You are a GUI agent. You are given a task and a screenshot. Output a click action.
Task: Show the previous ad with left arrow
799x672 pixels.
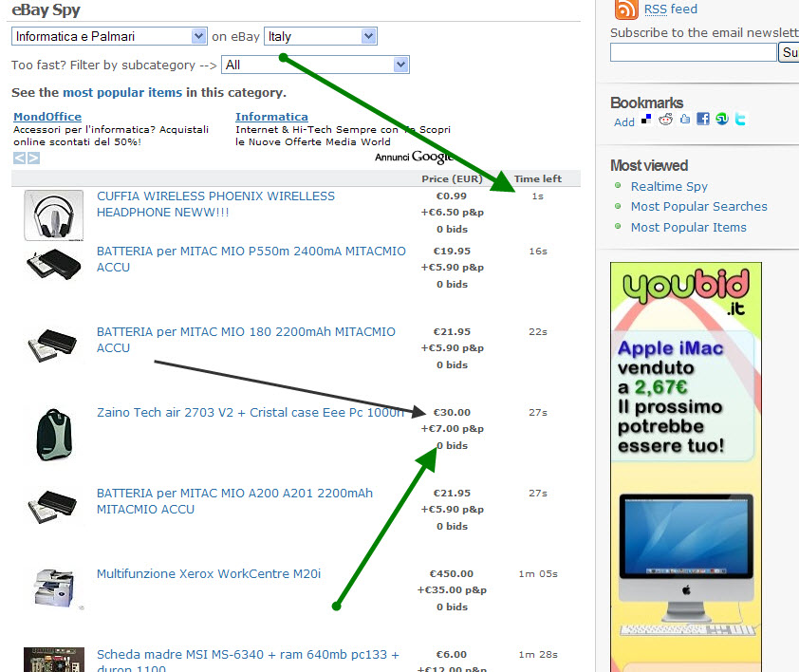click(19, 159)
